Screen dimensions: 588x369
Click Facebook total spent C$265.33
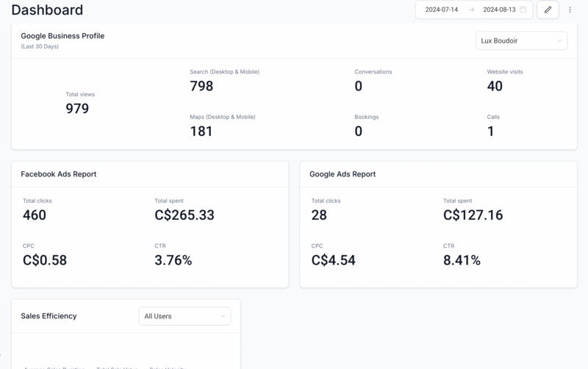184,215
